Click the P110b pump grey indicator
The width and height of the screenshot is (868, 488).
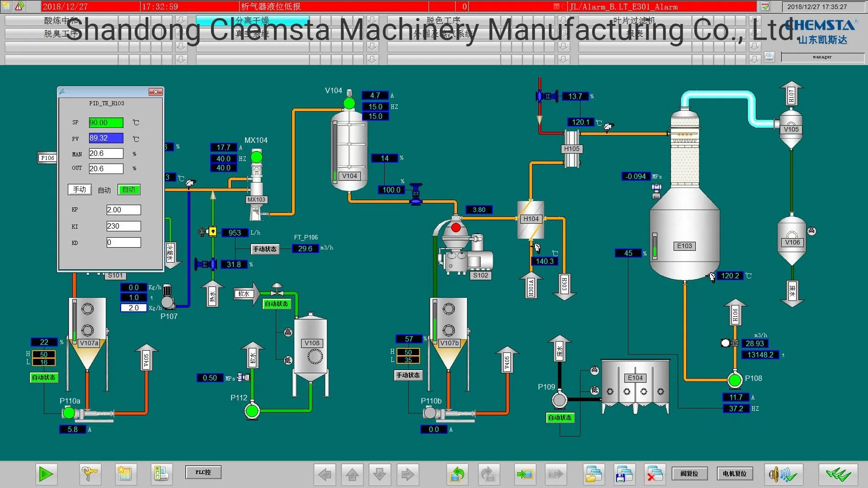click(x=430, y=413)
